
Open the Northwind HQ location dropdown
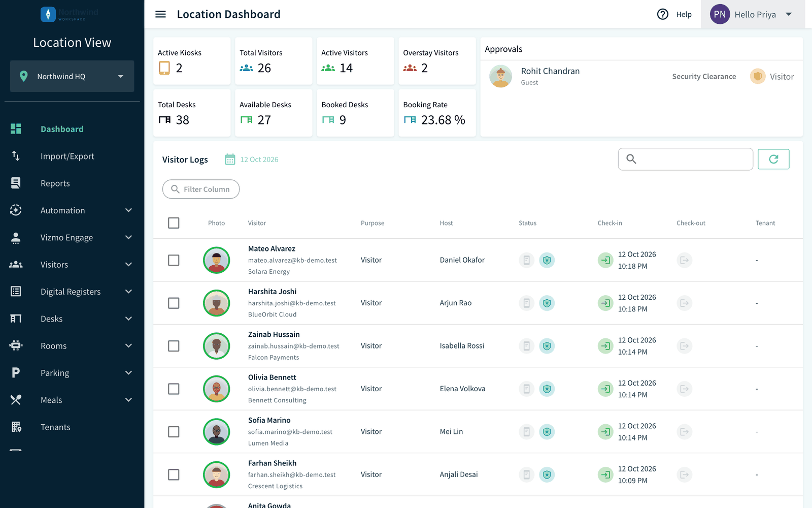coord(72,76)
